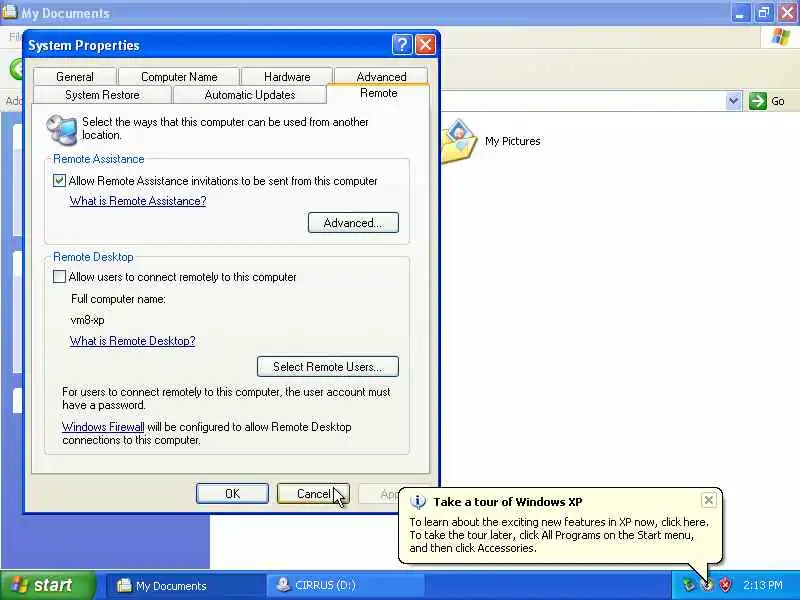Click the green Go arrow icon
This screenshot has width=800, height=600.
[x=758, y=101]
